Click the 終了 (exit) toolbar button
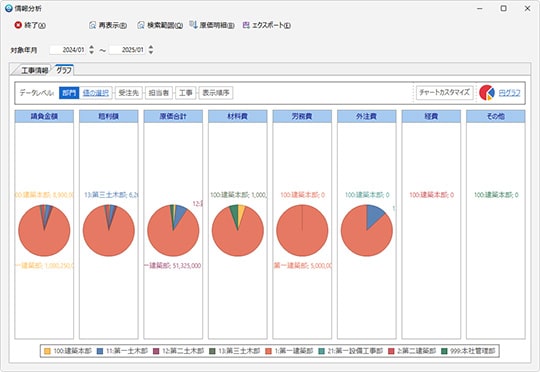 30,25
